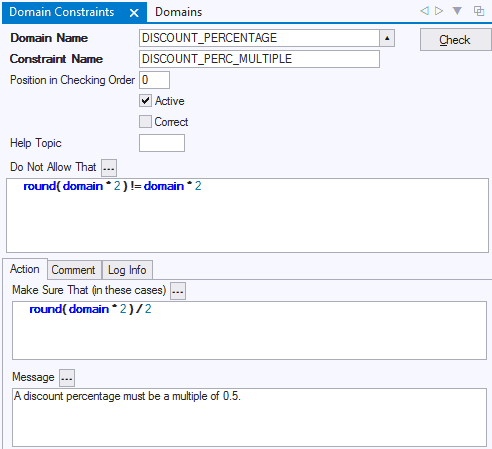Click into the Make Sure That expression box

tap(249, 330)
